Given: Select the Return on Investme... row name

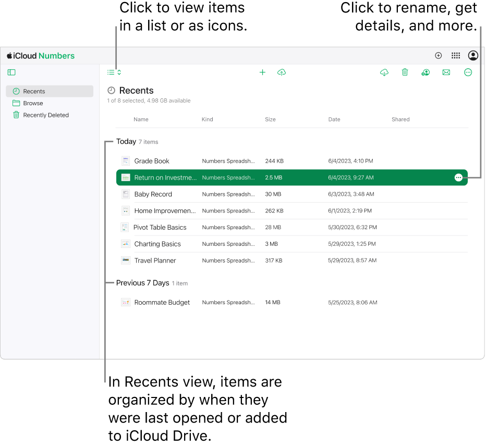Looking at the screenshot, I should pos(165,178).
